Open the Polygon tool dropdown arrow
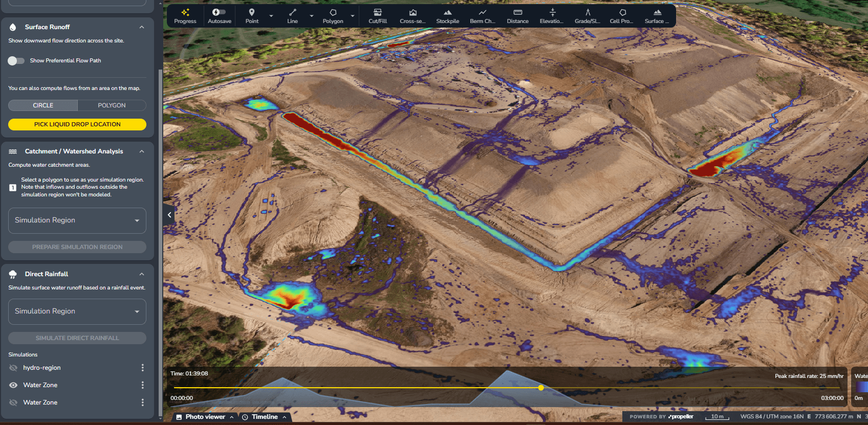The image size is (868, 425). [353, 16]
